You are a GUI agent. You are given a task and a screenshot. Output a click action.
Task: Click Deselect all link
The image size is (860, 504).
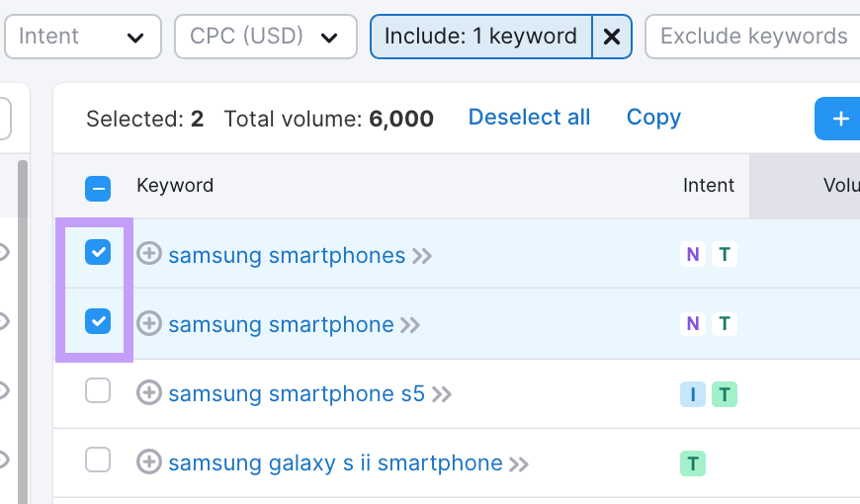[x=529, y=118]
